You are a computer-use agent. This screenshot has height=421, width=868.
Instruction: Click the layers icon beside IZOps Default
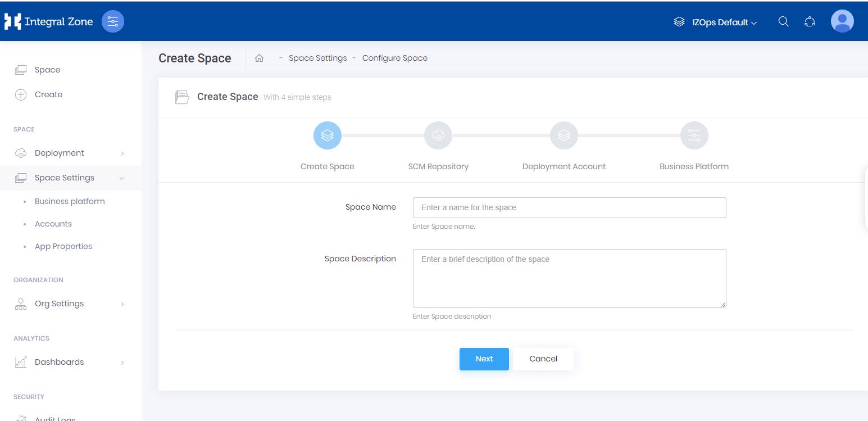click(x=679, y=22)
